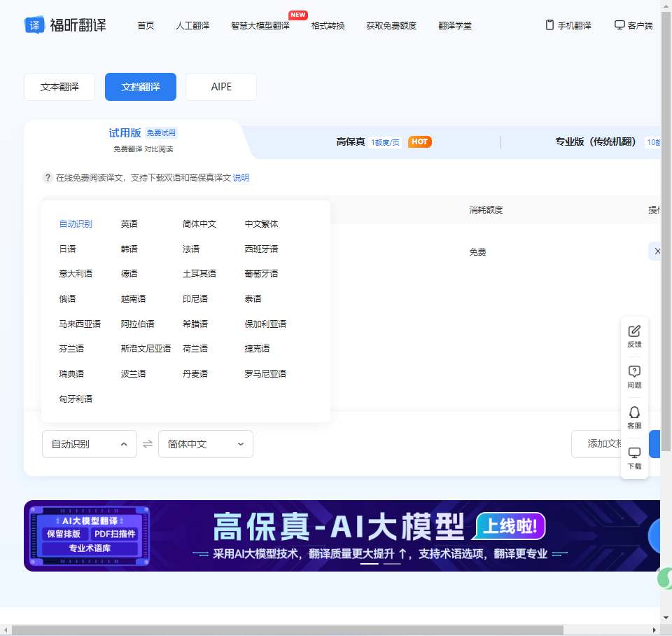Screen dimensions: 672x636
Task: Swap languages with the exchange arrows icon
Action: (148, 444)
